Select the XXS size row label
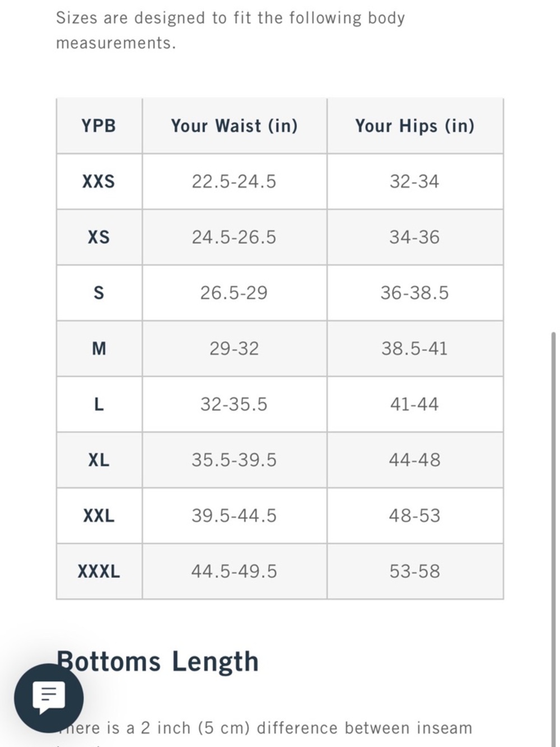The image size is (560, 747). 99,182
